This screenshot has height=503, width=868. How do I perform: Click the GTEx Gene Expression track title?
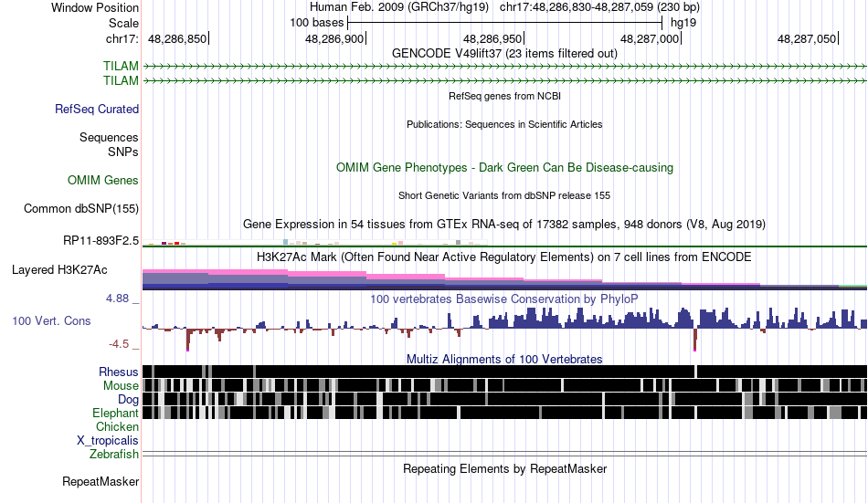coord(504,224)
